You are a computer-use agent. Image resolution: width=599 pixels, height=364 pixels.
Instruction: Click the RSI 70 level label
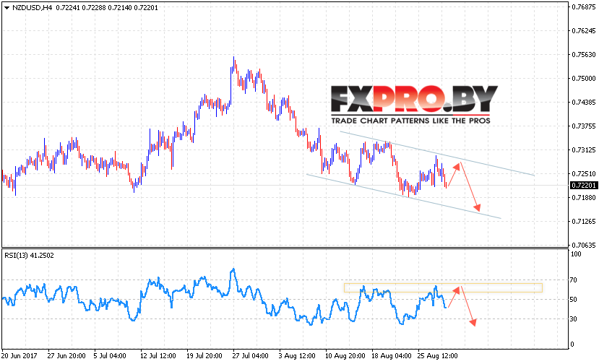point(574,280)
